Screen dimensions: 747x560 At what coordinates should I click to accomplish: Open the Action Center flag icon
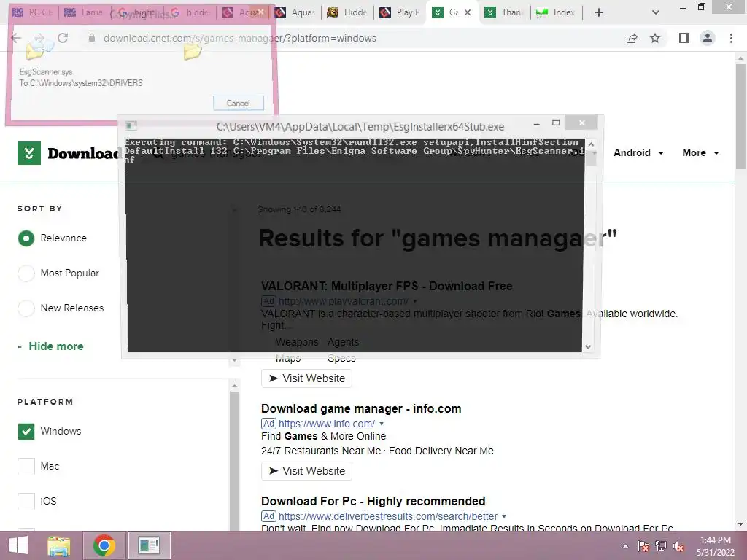[x=643, y=546]
